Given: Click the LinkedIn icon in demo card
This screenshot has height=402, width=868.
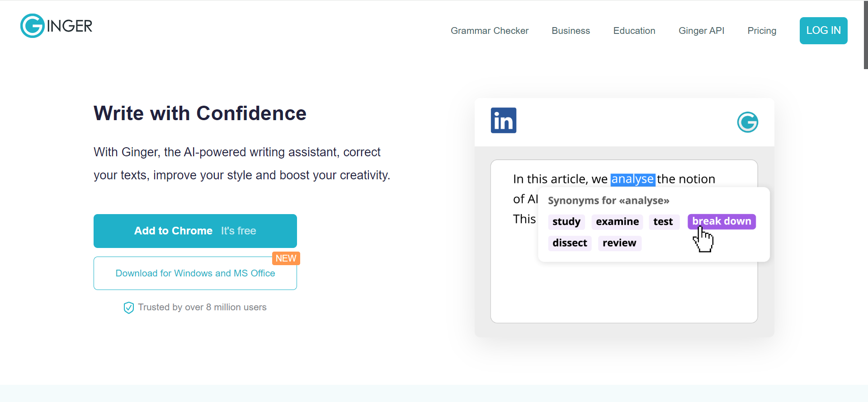Looking at the screenshot, I should coord(503,121).
